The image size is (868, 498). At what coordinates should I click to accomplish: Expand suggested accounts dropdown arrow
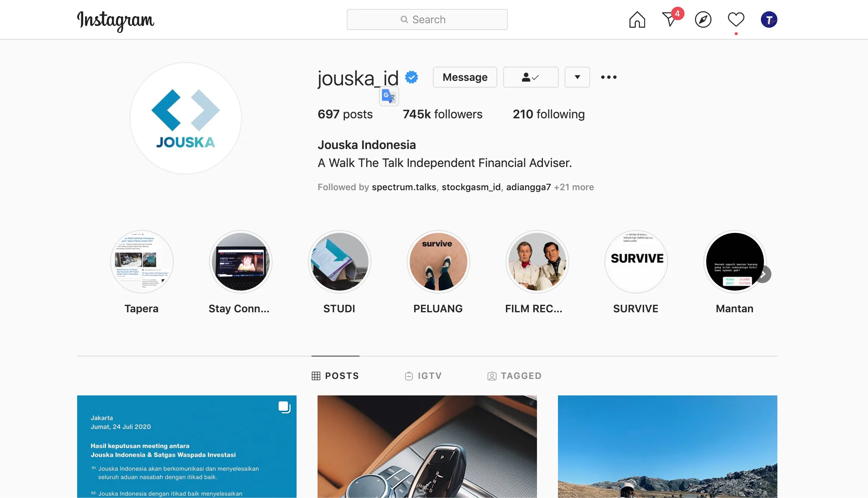point(577,77)
